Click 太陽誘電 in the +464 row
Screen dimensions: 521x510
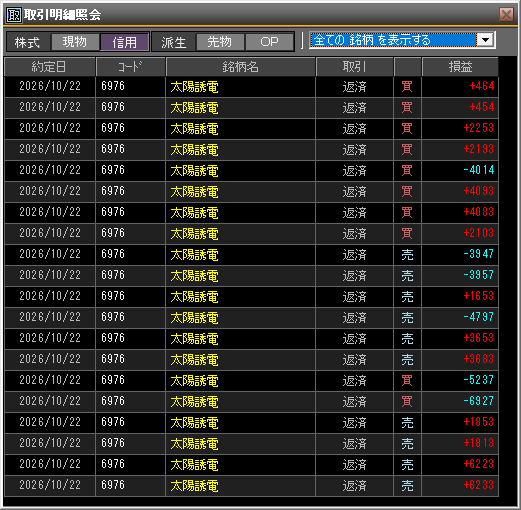[x=194, y=87]
